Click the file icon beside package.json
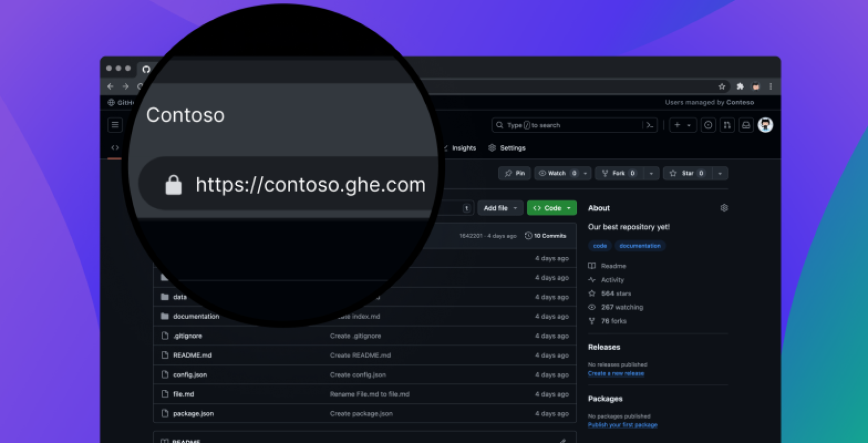The height and width of the screenshot is (443, 868). point(165,414)
